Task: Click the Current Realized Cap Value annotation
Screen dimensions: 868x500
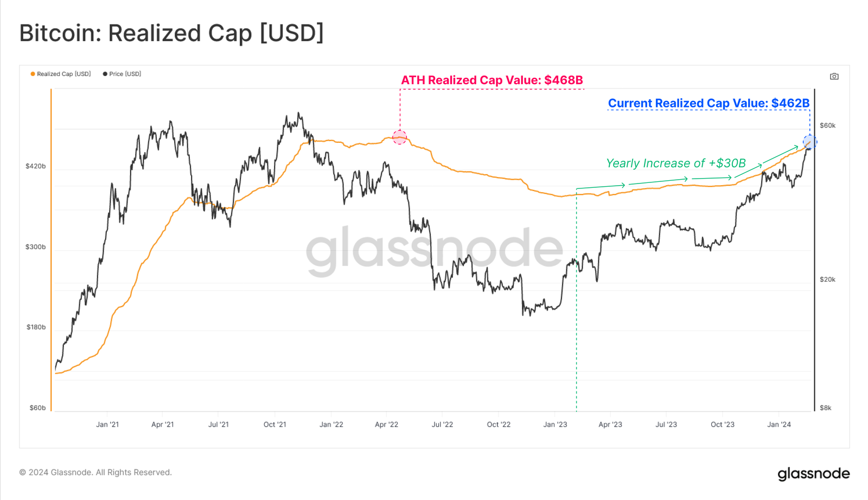Action: 709,103
